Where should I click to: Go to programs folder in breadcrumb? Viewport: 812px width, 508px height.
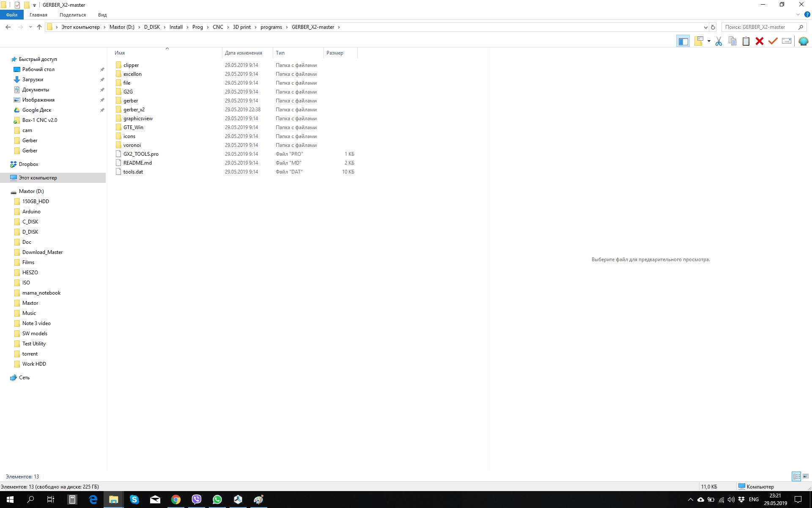coord(271,27)
